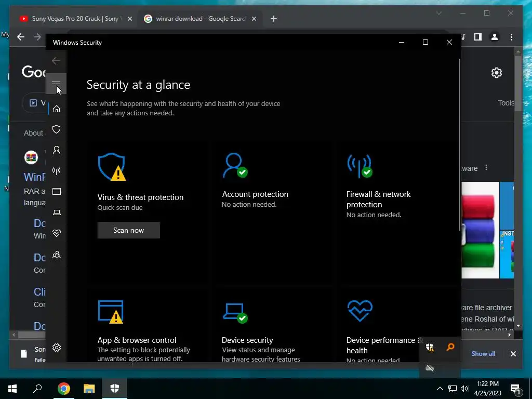Image resolution: width=532 pixels, height=399 pixels.
Task: Open Firewall & network sidebar icon
Action: click(x=57, y=170)
